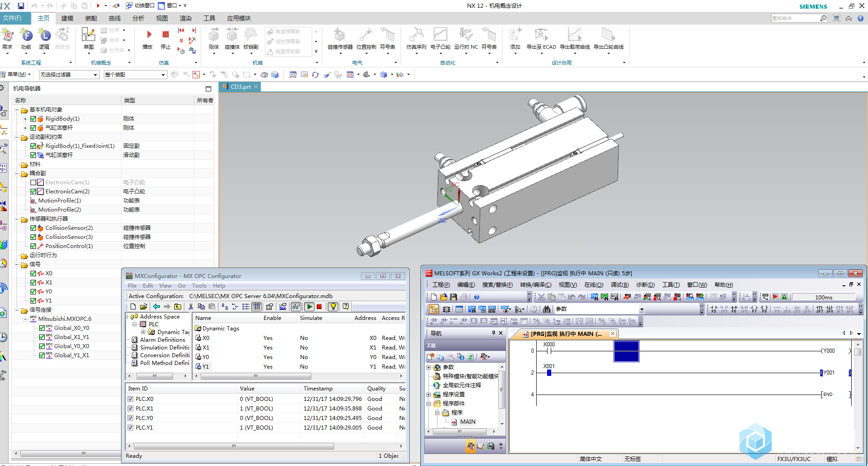Select the 碰撞体 collision body tool
The height and width of the screenshot is (466, 868).
(232, 35)
